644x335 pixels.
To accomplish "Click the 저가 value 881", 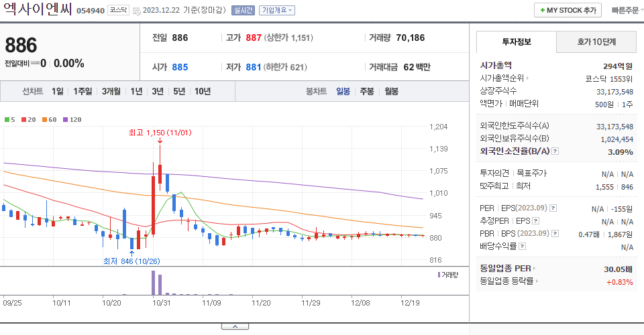I will click(254, 67).
